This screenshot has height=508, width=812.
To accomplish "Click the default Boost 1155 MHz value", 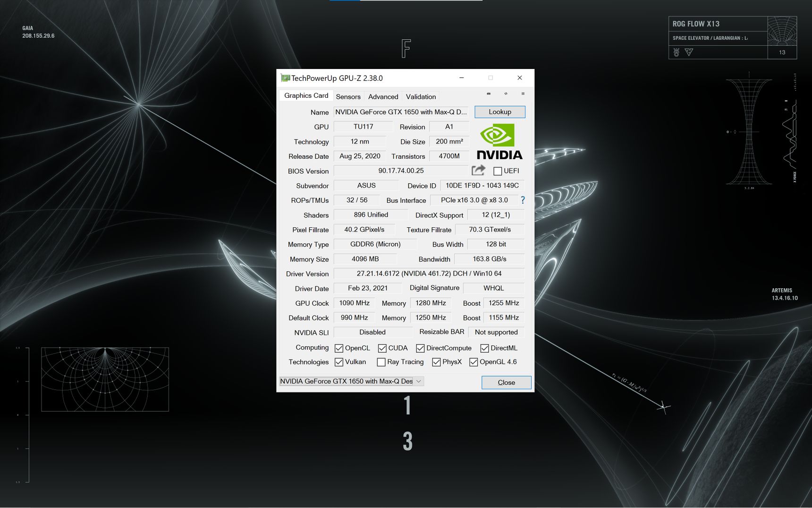I will tap(504, 318).
